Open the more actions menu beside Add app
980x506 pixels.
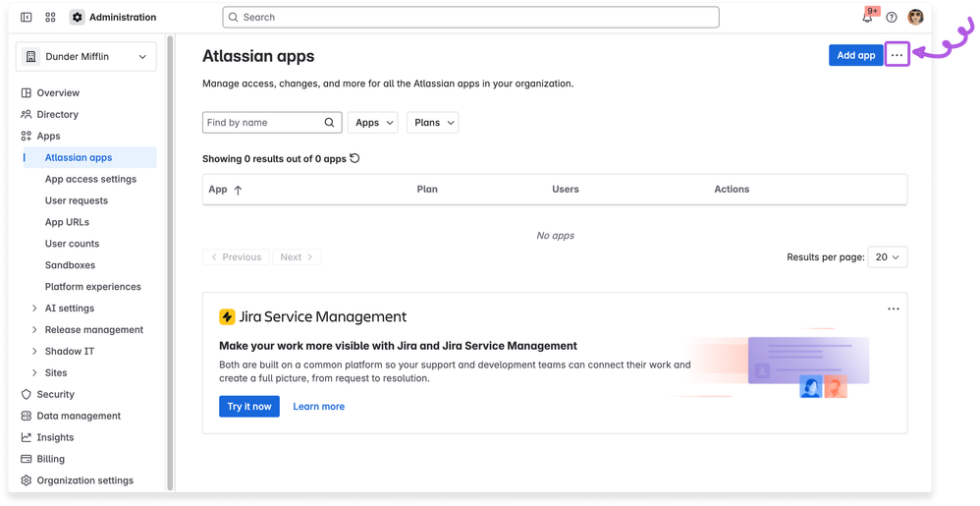pos(897,55)
